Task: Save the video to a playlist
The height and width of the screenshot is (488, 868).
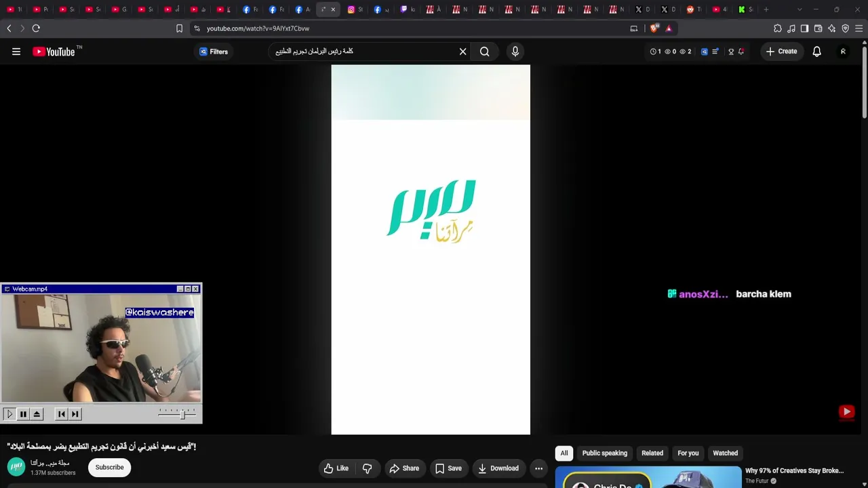Action: [448, 468]
